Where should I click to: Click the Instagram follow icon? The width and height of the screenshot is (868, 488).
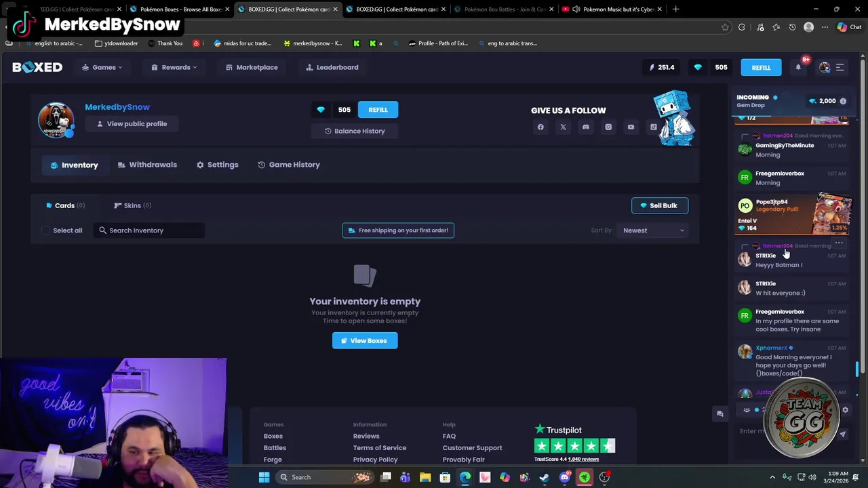pyautogui.click(x=608, y=127)
